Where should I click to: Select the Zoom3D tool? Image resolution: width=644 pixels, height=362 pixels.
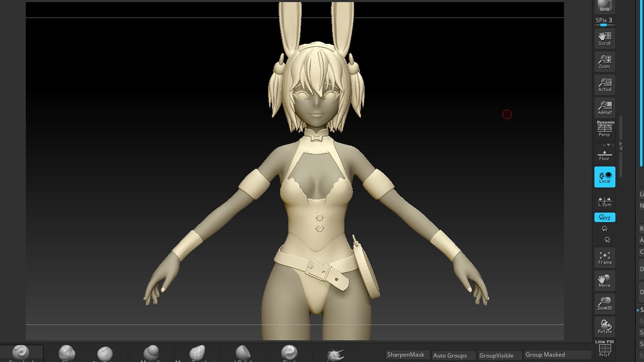(x=604, y=304)
